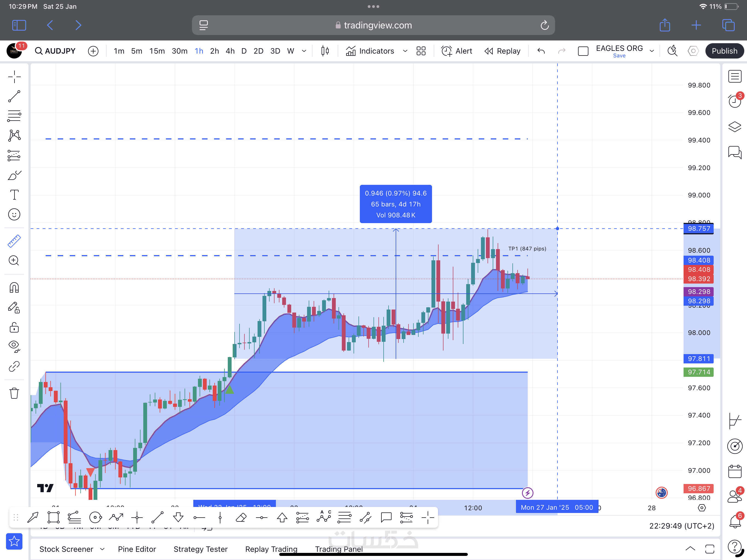This screenshot has width=747, height=560.
Task: Click the Publish button
Action: coord(724,51)
